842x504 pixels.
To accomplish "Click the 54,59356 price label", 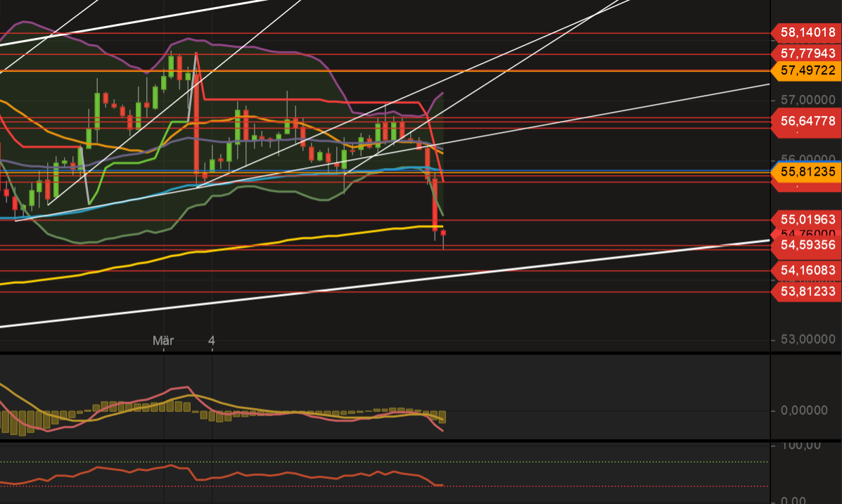I will [x=807, y=245].
